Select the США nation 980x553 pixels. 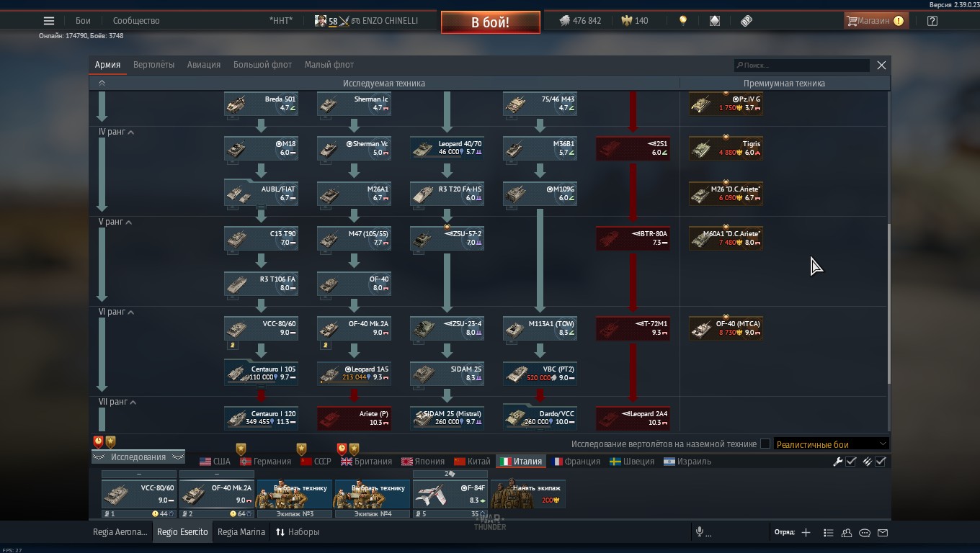tap(215, 462)
